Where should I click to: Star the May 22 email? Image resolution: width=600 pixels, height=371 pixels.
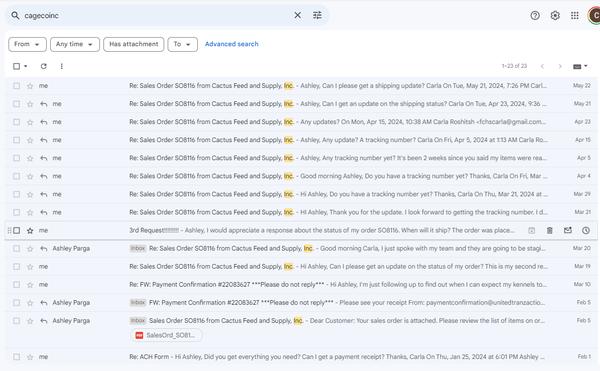click(x=30, y=86)
